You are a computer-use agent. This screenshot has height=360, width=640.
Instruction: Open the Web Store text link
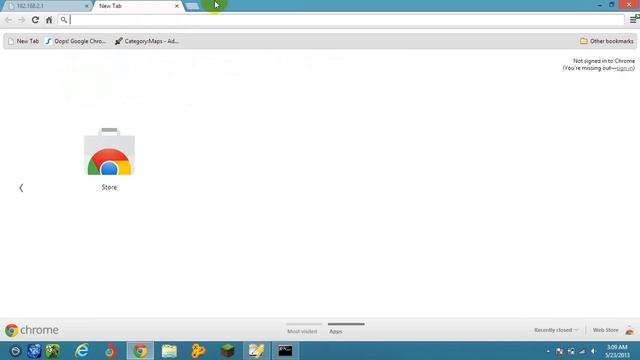pos(606,330)
